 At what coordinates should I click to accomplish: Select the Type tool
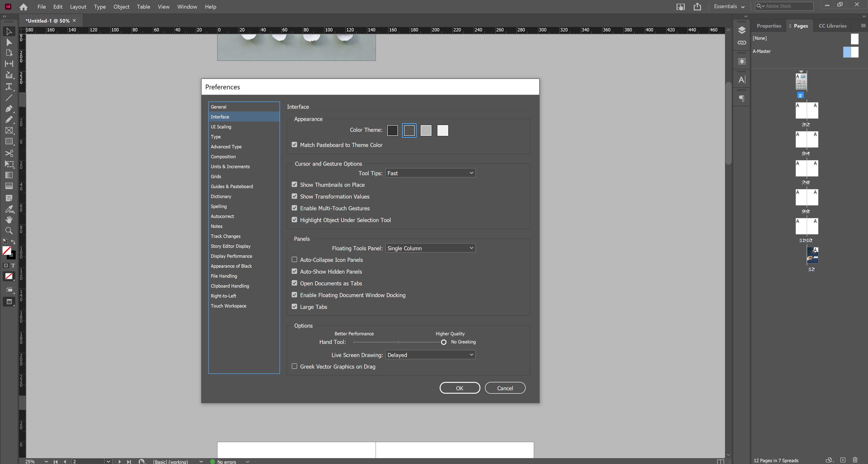(x=9, y=87)
